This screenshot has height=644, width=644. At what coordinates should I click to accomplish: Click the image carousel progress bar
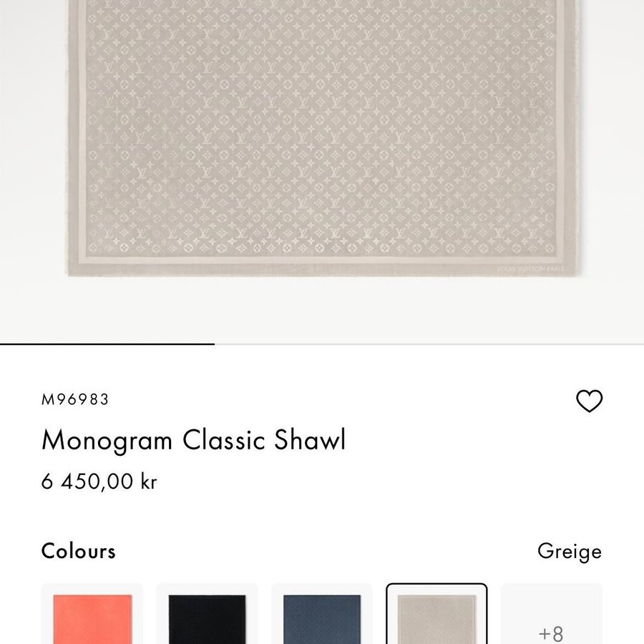point(322,343)
